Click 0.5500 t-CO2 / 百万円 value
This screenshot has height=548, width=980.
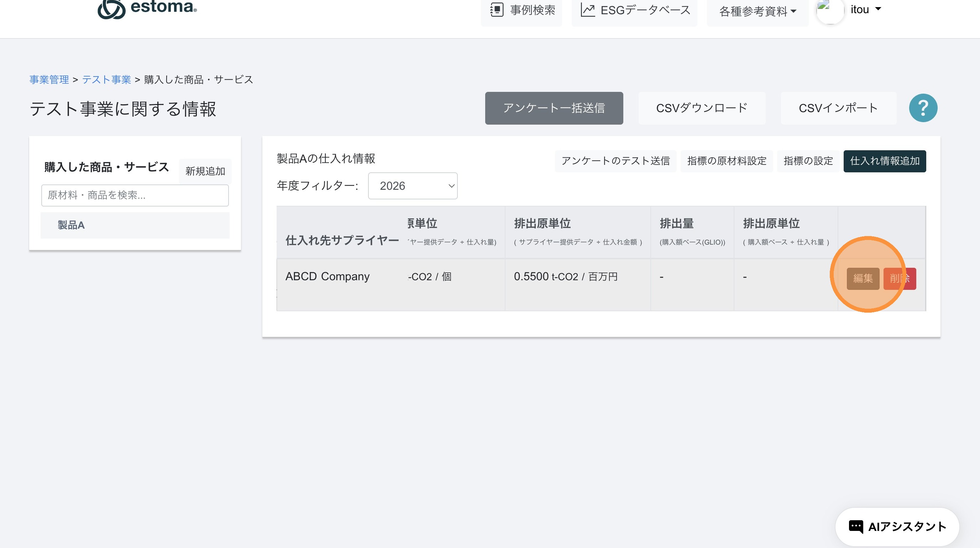(x=566, y=276)
